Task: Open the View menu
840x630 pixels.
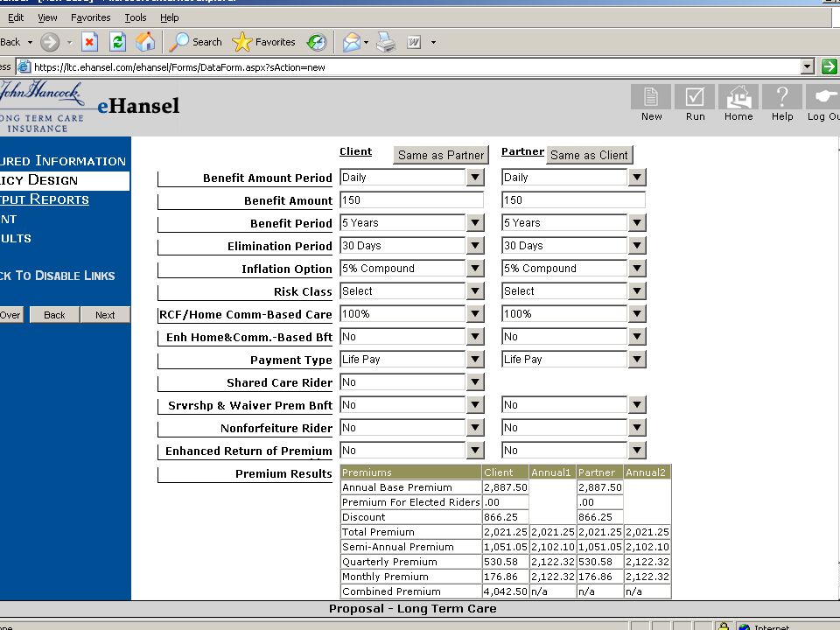Action: click(x=47, y=17)
